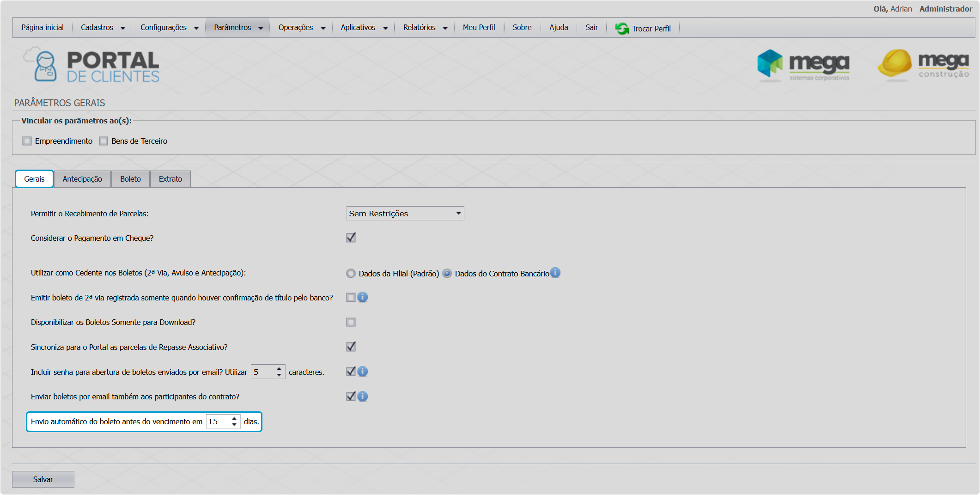This screenshot has height=495, width=980.
Task: Focus the senha caracteres number field
Action: 263,372
